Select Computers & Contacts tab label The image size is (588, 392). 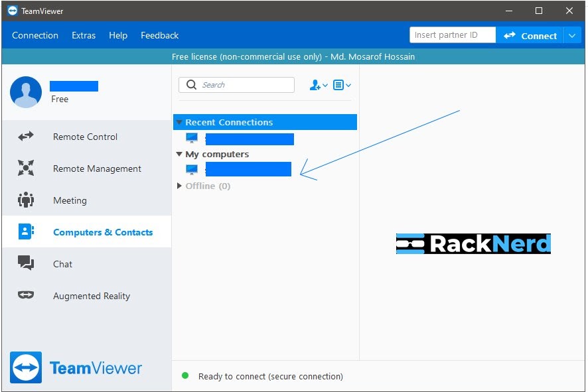[103, 232]
